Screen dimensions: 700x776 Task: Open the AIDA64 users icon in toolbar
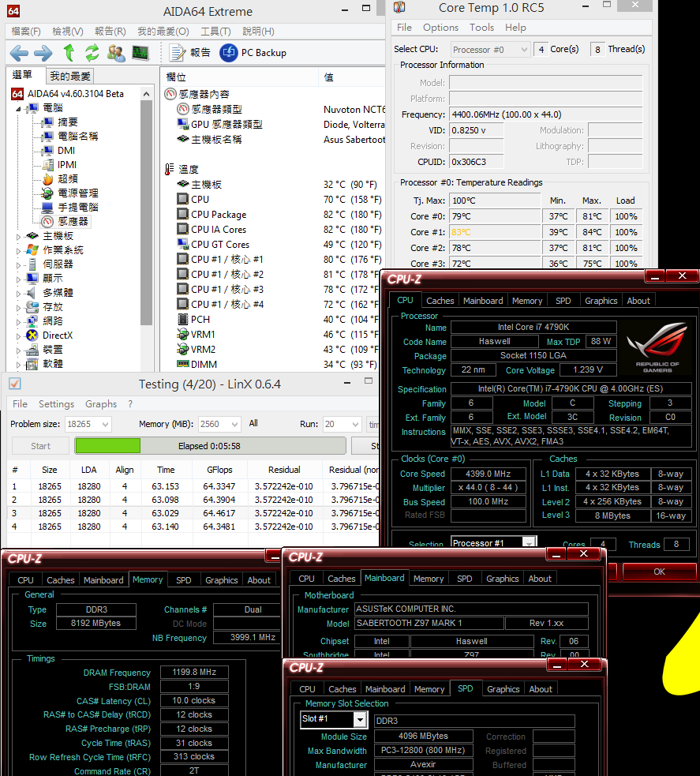[x=116, y=53]
